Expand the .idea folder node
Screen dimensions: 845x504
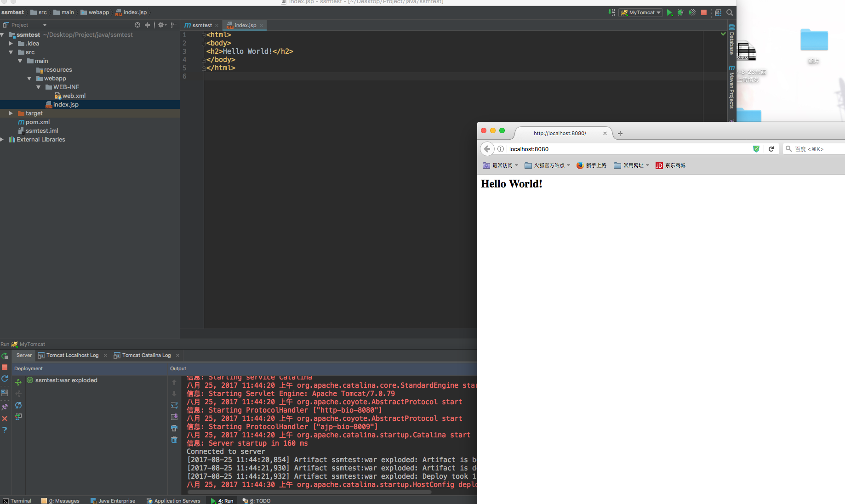(x=11, y=43)
